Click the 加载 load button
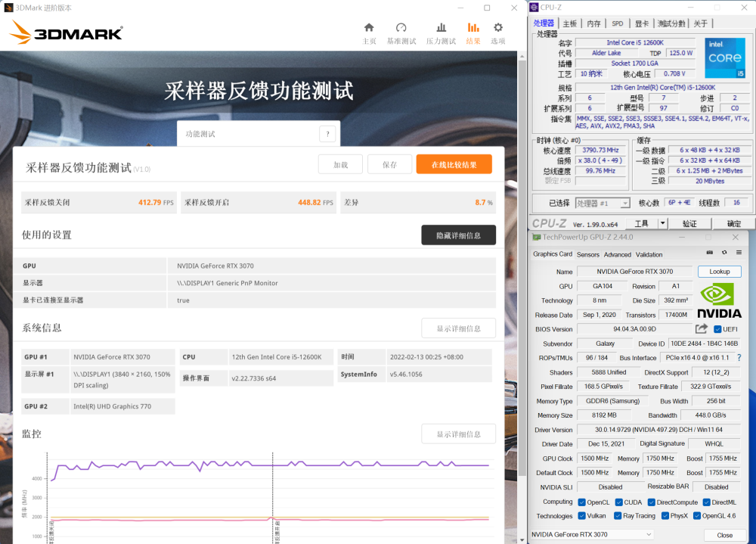Screen dimensions: 756x544 click(340, 165)
